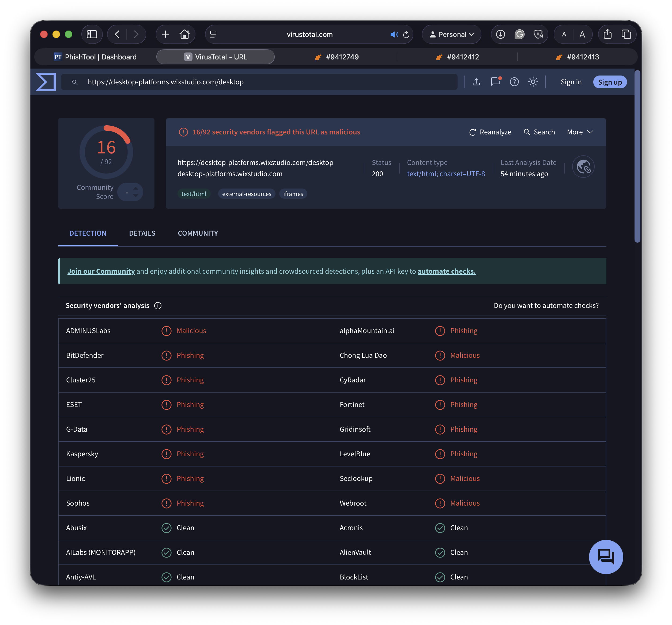Open the share sheet icon
Viewport: 672px width, 625px height.
point(607,35)
